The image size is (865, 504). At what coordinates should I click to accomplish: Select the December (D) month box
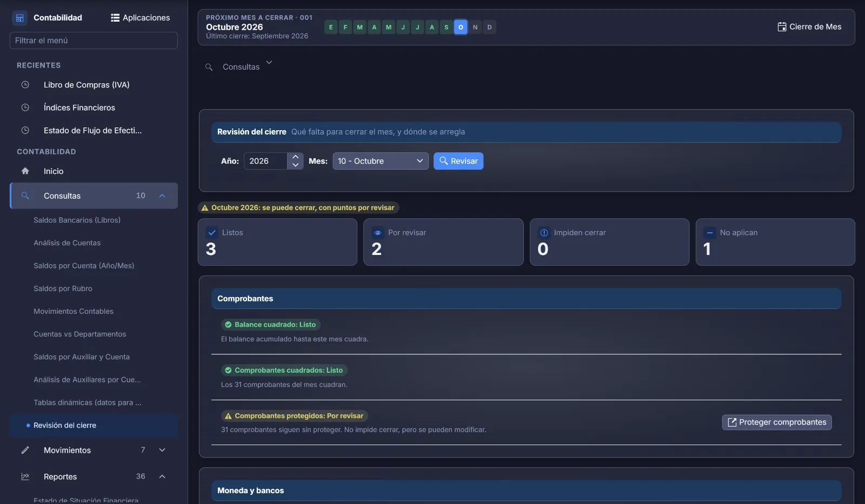(x=490, y=27)
